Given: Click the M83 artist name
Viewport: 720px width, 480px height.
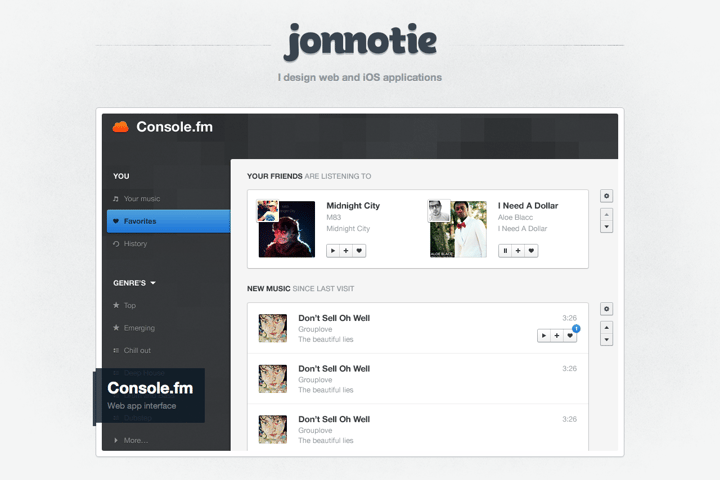Looking at the screenshot, I should [x=334, y=217].
